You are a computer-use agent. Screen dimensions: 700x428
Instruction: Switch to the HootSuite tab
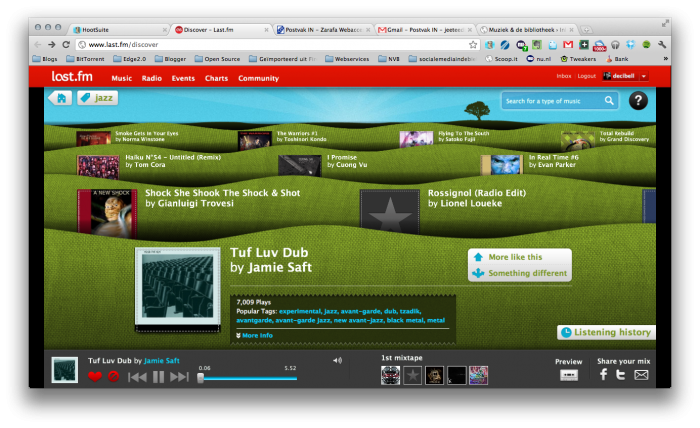coord(120,30)
